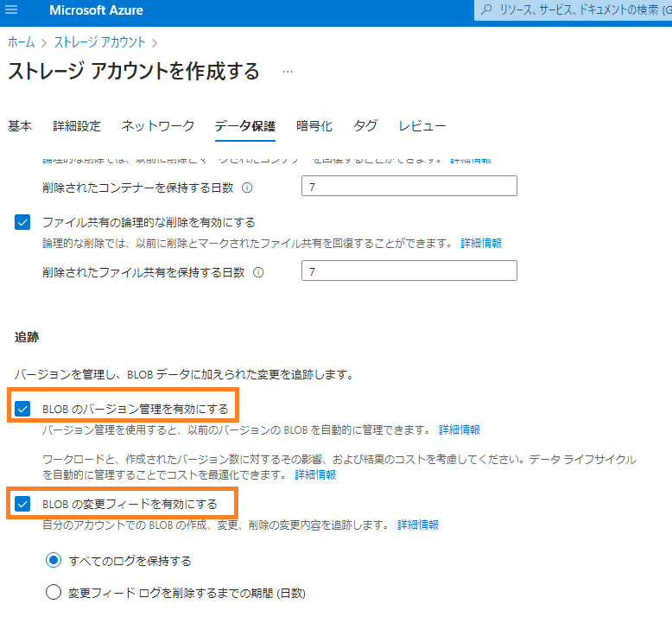672x617 pixels.
Task: Toggle file share soft delete checkbox
Action: [22, 222]
